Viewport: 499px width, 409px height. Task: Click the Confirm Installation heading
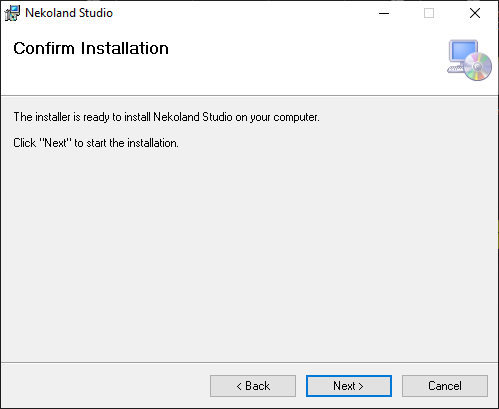click(x=91, y=48)
